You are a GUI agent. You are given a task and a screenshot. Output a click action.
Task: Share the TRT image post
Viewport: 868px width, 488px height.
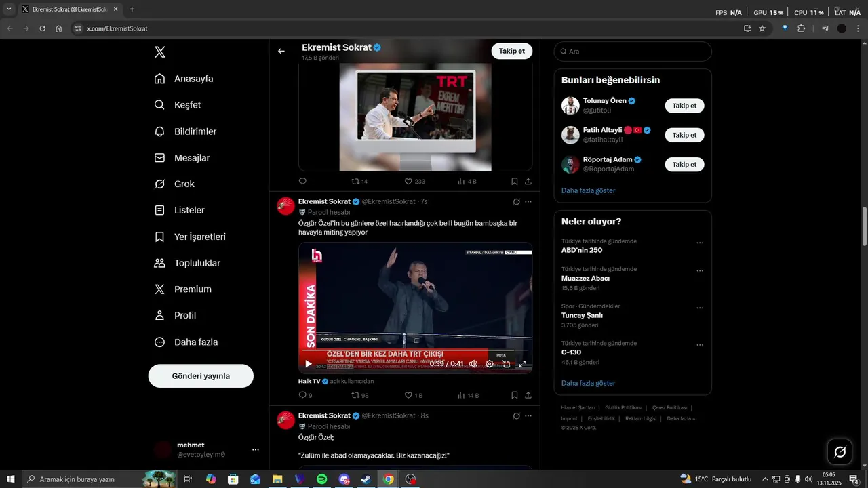(x=528, y=181)
